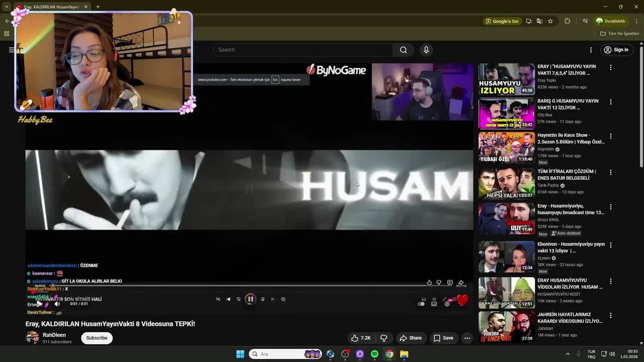
Task: Open options menu for TÜM İFTİRALARI ÇÖZDÜM video
Action: [x=611, y=172]
